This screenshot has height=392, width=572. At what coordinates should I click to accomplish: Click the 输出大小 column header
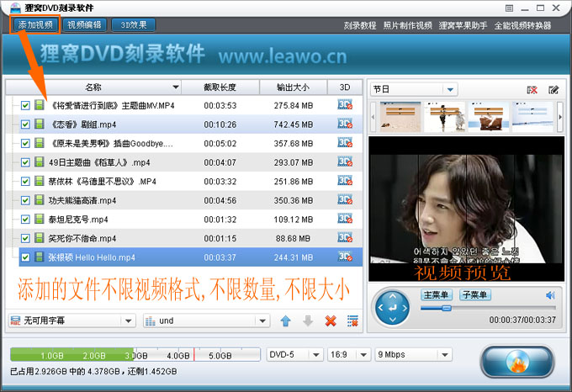click(293, 87)
